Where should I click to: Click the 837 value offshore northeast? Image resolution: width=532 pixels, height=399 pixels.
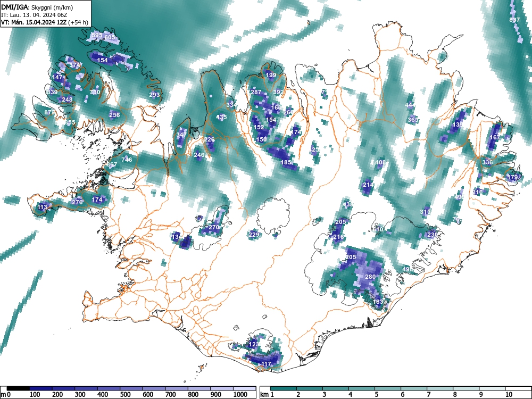[x=514, y=20]
